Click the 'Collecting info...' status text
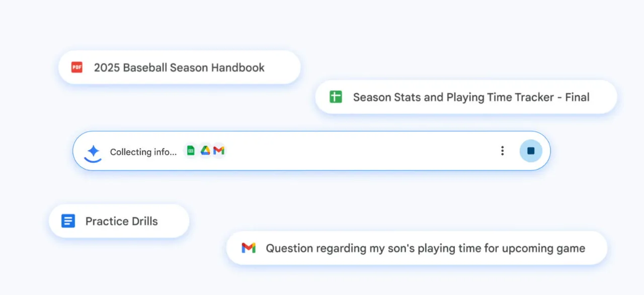Viewport: 644px width, 295px height. point(143,152)
